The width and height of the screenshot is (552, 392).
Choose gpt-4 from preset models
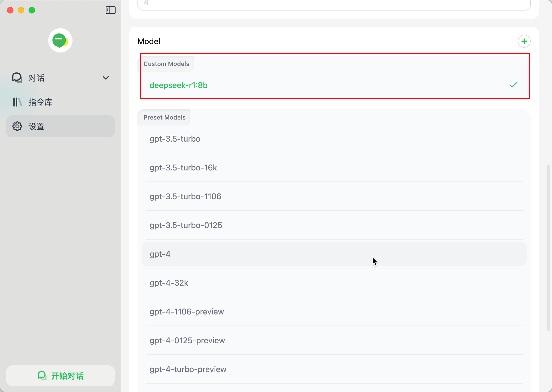[x=160, y=254]
